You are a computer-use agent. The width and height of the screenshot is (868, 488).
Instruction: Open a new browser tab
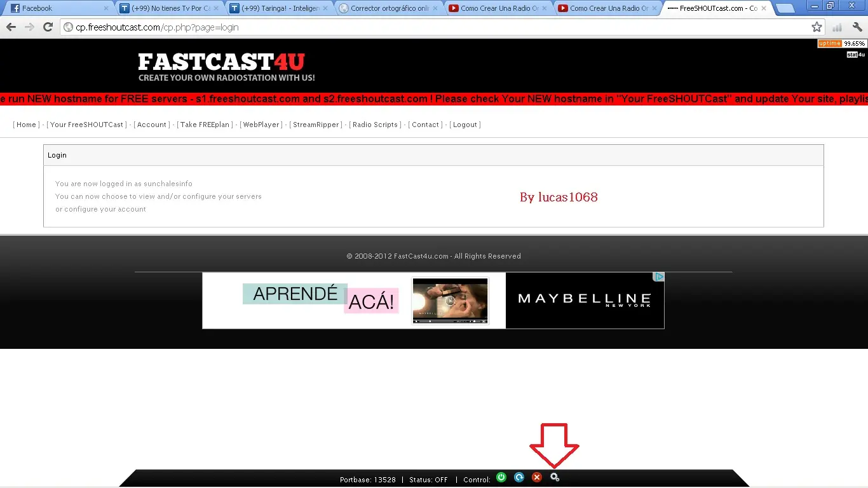[x=785, y=8]
